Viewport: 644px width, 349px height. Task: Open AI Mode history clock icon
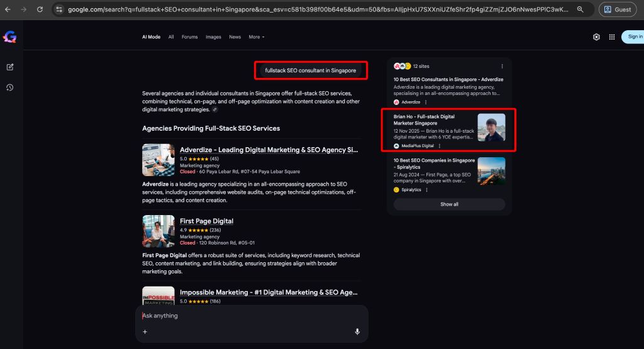(10, 87)
